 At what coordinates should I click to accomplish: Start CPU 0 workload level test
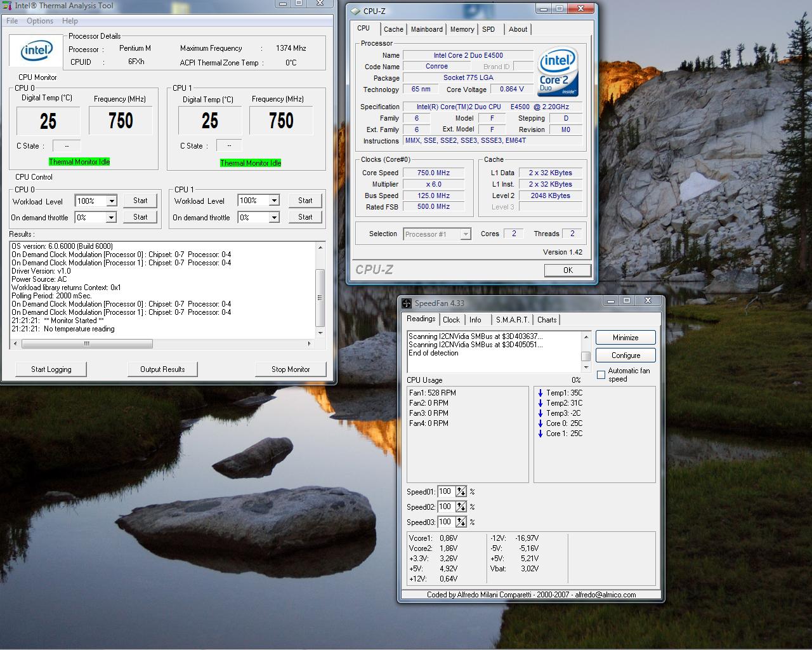point(140,201)
